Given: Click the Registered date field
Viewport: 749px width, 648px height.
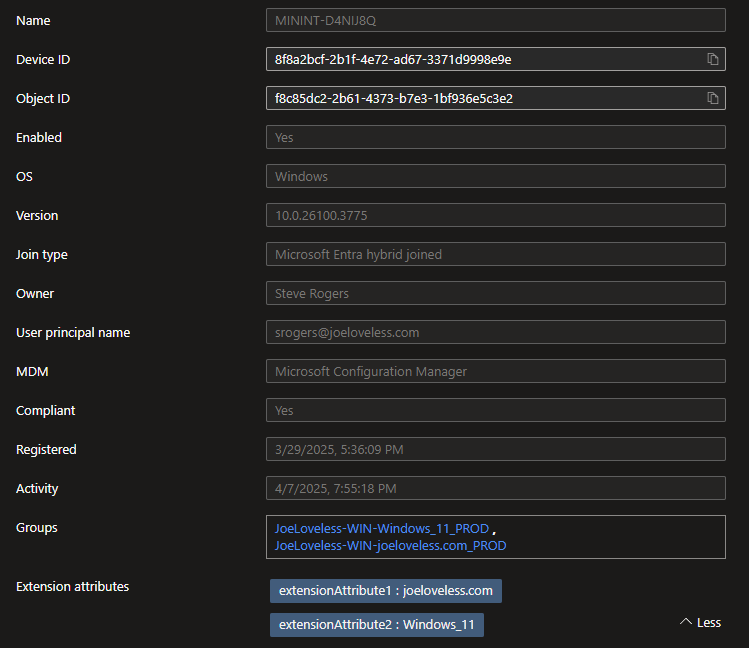Looking at the screenshot, I should click(x=495, y=449).
